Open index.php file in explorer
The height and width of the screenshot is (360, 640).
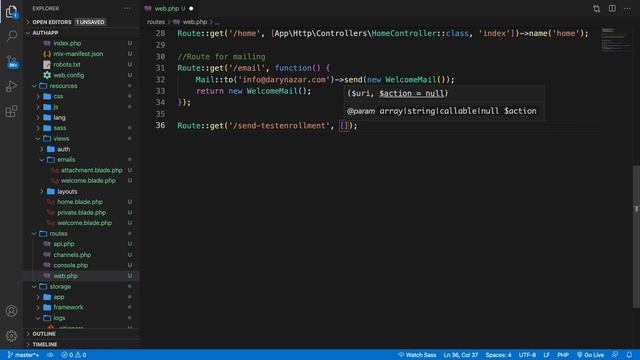coord(67,43)
